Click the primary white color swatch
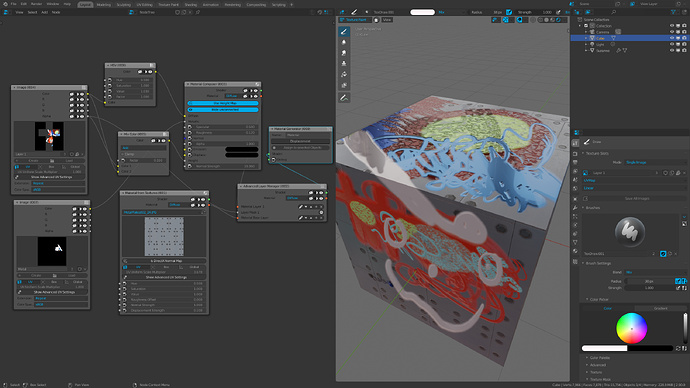 tap(605, 348)
